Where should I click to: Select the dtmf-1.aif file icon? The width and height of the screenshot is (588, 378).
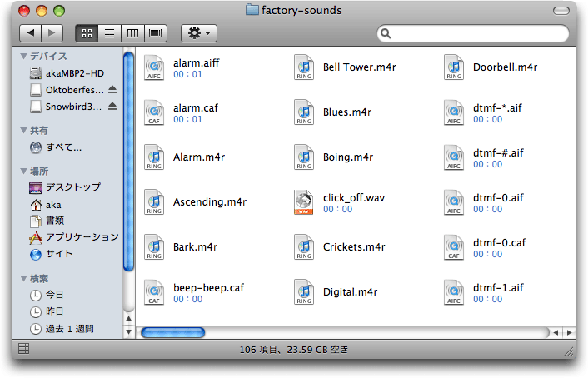[x=454, y=292]
